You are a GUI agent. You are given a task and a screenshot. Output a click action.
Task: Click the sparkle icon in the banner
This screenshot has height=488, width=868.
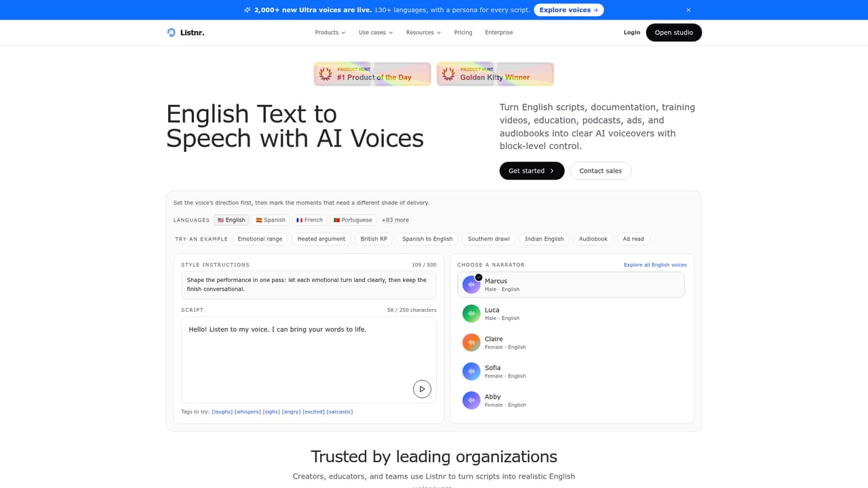click(x=248, y=10)
